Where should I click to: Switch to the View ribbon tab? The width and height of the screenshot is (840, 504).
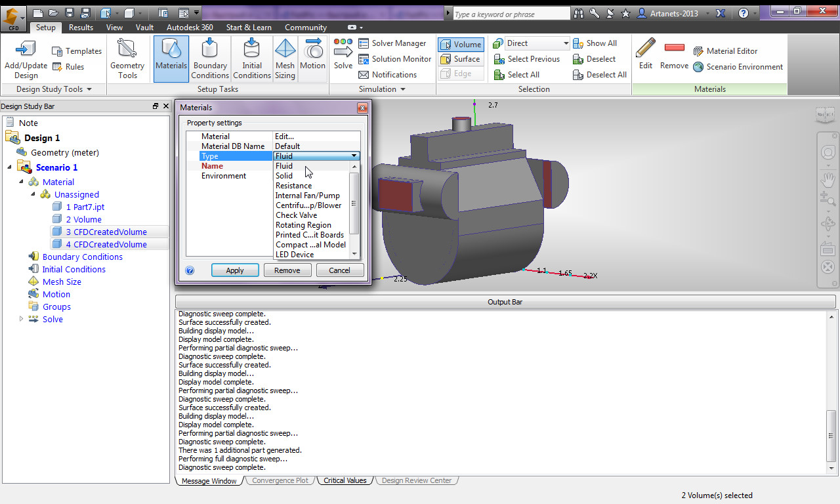tap(114, 28)
